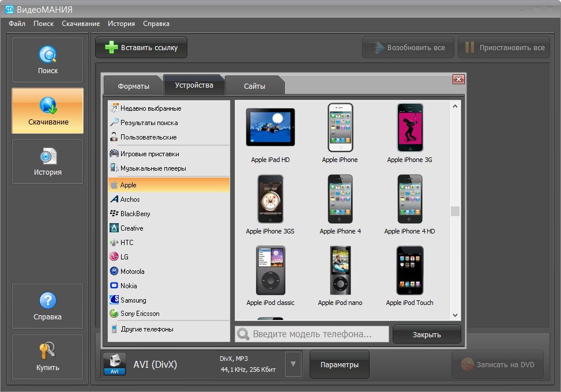
Task: Open the Поиск sidebar panel
Action: click(48, 60)
